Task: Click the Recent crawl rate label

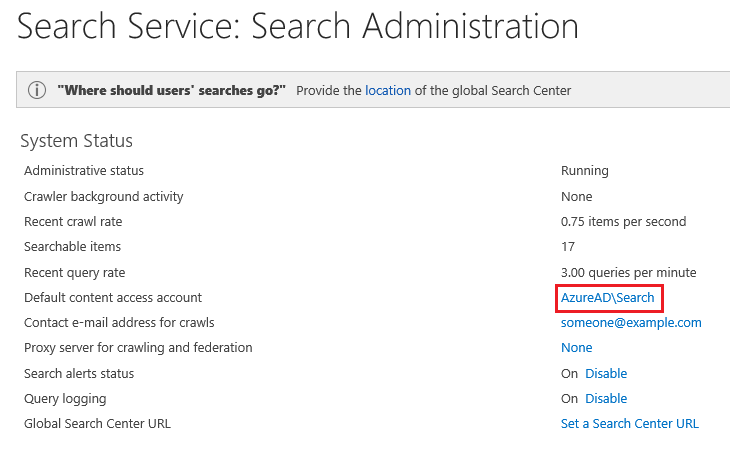Action: [x=75, y=222]
